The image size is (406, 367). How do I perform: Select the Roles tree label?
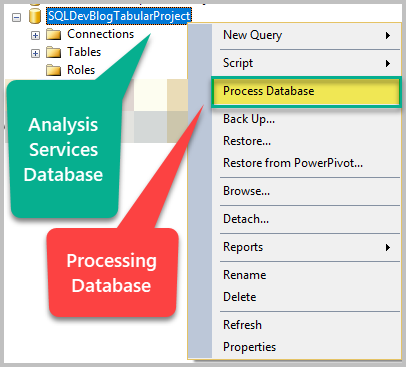coord(81,70)
